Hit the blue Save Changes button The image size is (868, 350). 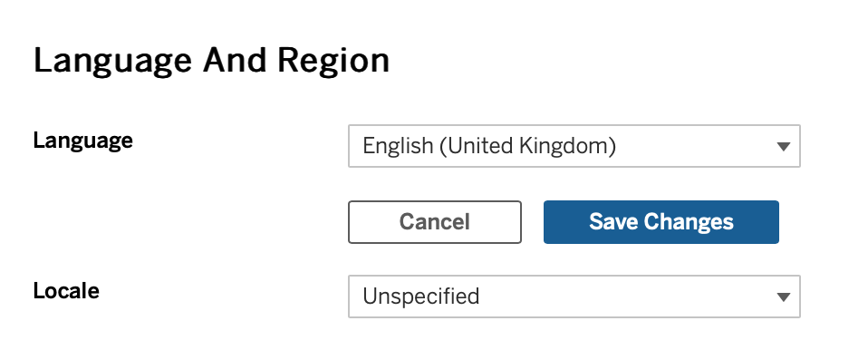(661, 222)
